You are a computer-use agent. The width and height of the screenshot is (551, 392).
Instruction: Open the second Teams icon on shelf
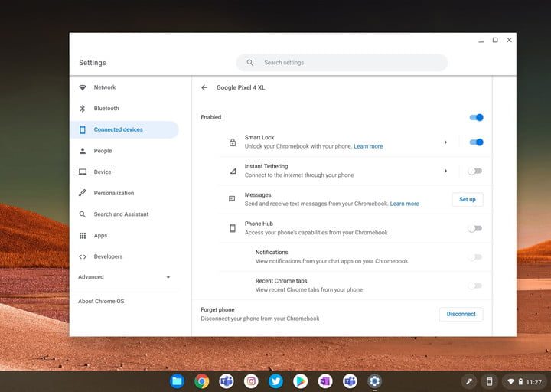tap(350, 381)
